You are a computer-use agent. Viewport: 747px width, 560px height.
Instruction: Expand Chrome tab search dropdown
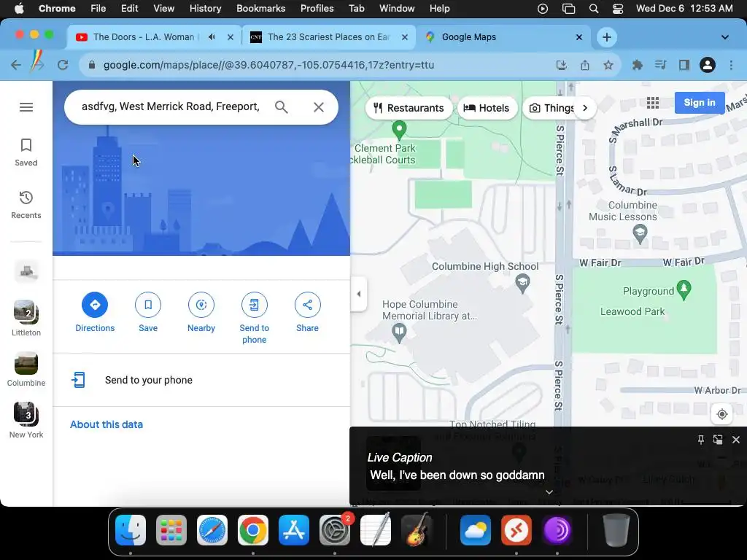click(724, 37)
